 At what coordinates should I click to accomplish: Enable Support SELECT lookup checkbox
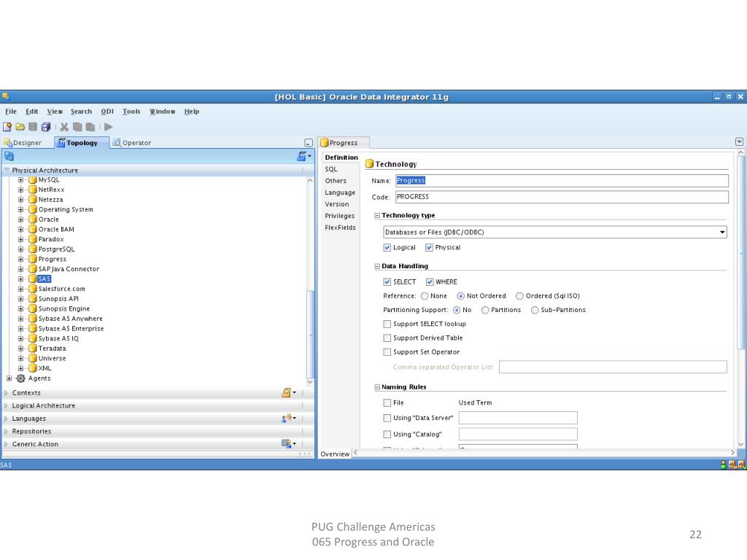[x=387, y=324]
